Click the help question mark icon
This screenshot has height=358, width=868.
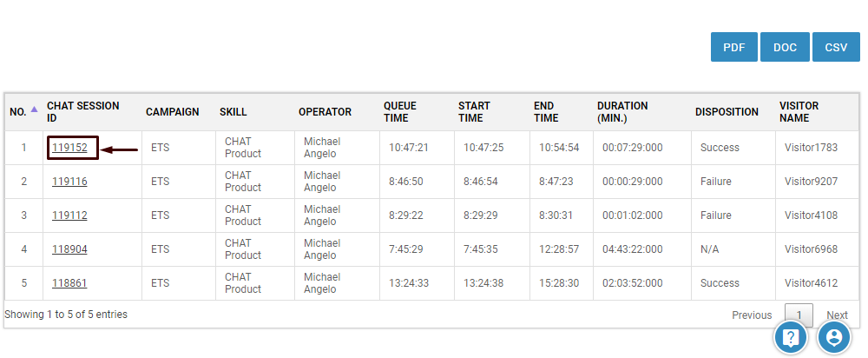(791, 337)
